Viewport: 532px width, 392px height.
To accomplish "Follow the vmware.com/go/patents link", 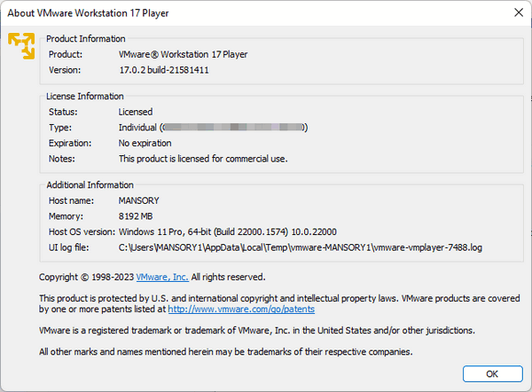I will click(241, 310).
